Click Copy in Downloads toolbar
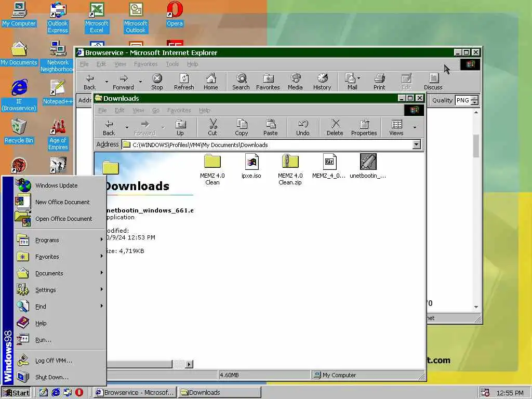 (x=241, y=128)
